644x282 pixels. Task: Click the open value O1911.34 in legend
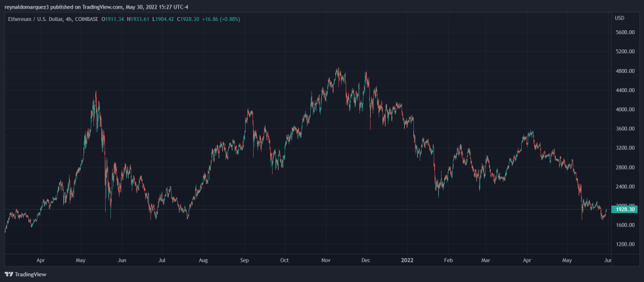[x=113, y=19]
